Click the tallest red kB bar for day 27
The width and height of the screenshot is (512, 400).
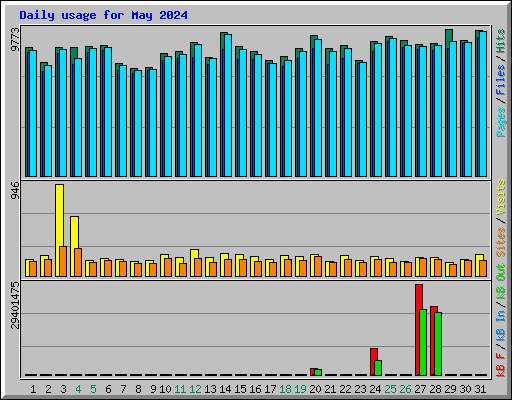418,330
